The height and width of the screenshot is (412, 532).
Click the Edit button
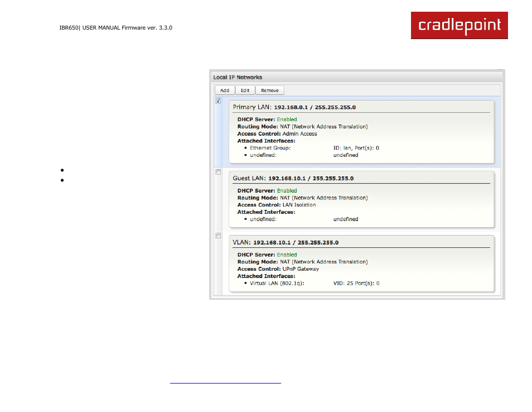[x=245, y=90]
